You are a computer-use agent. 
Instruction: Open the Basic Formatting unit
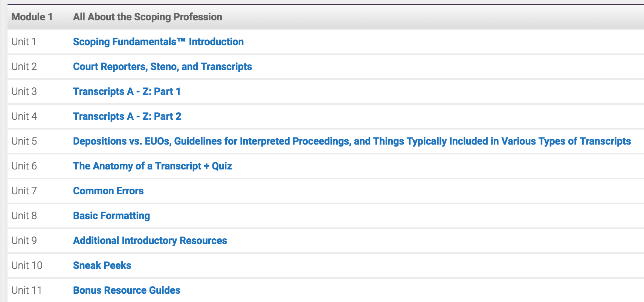click(111, 216)
